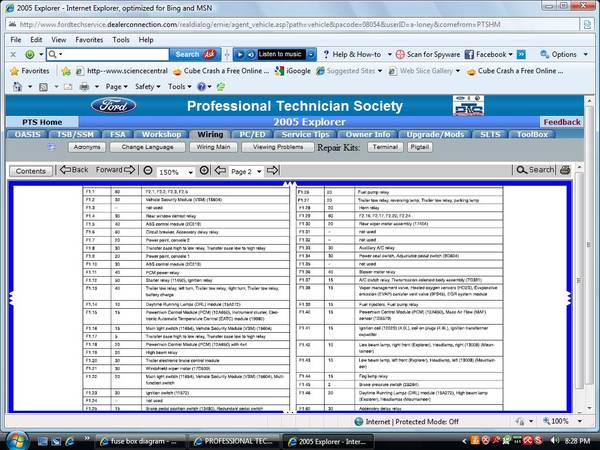Open the browser Page menu dropdown
Viewport: 600px width, 450px height.
[116, 87]
